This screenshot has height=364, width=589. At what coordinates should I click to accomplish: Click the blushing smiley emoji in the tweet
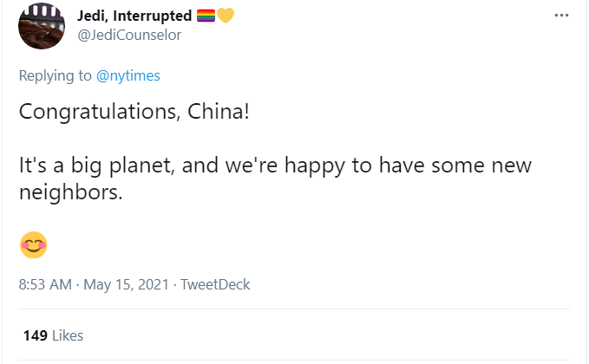33,245
